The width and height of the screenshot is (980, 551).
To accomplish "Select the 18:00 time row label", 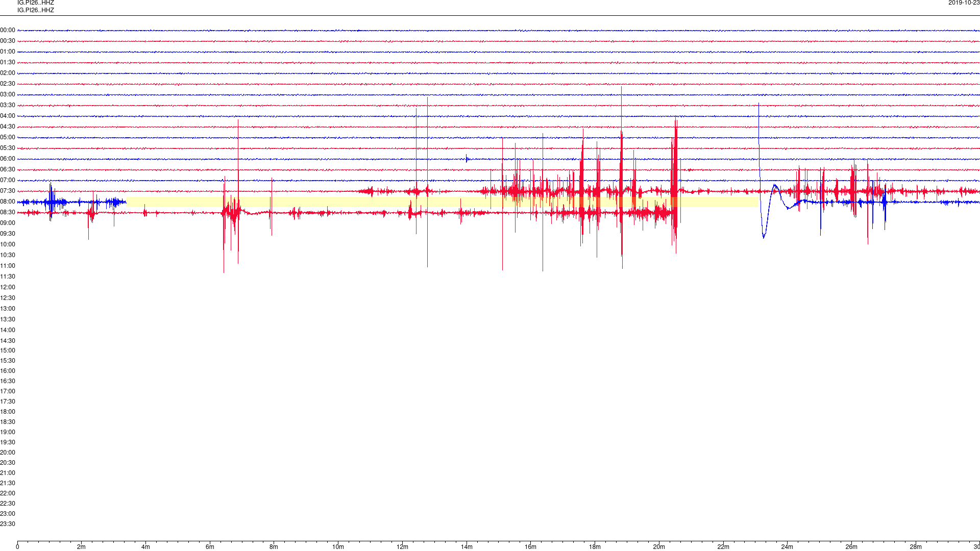I will coord(8,412).
